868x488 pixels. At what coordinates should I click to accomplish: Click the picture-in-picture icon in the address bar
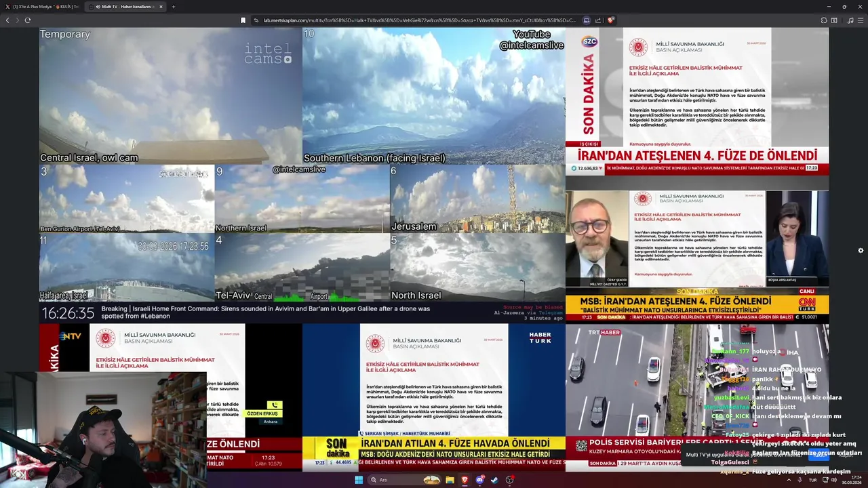(x=587, y=20)
